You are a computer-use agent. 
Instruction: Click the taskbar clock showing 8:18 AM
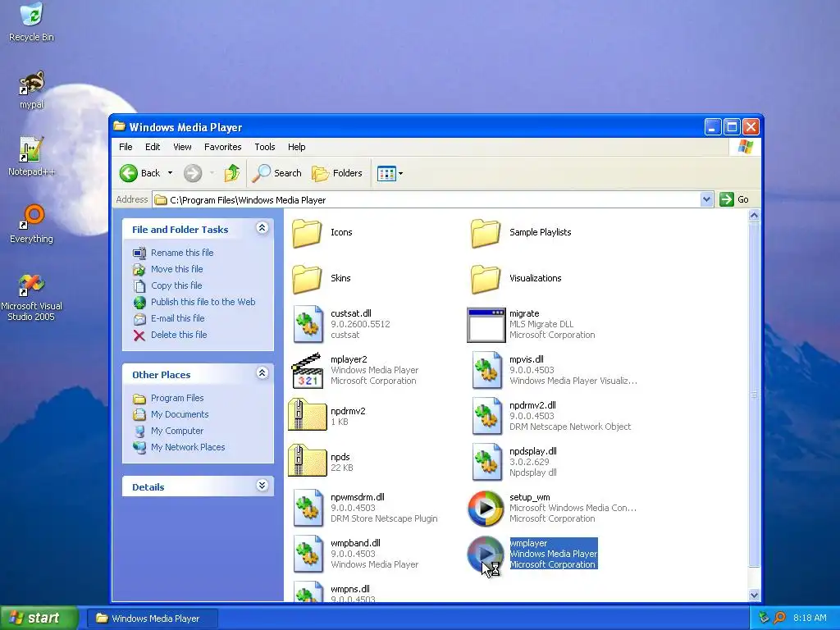click(810, 619)
